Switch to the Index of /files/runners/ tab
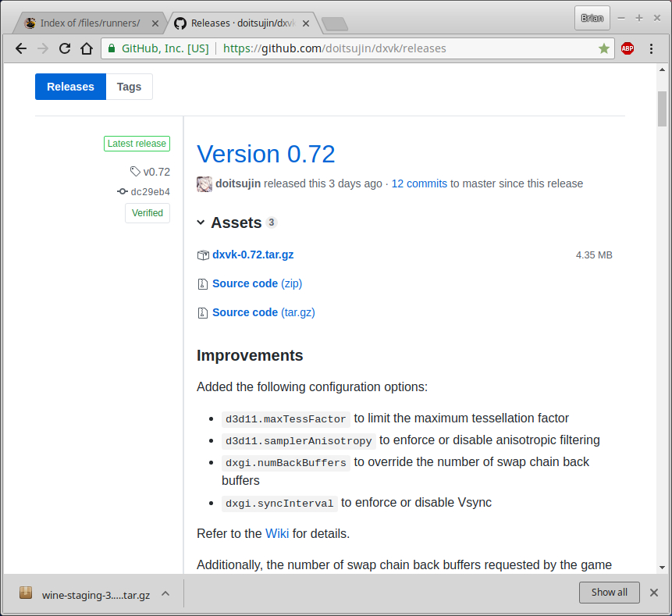The height and width of the screenshot is (616, 672). coord(90,23)
